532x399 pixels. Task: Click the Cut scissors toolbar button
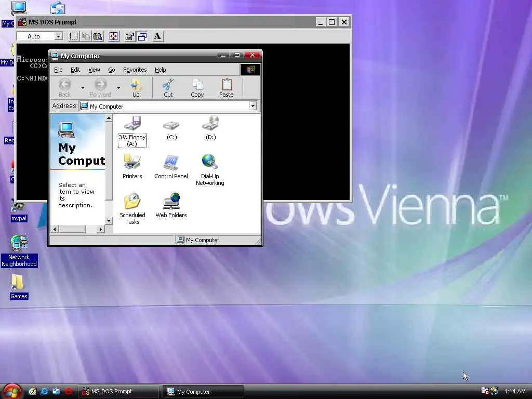click(x=168, y=88)
